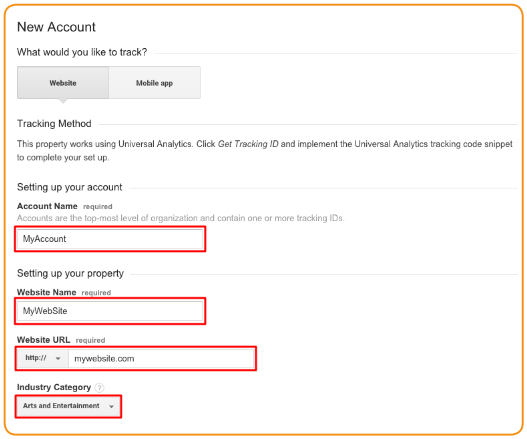Click into the mywebsite.com URL field
The image size is (527, 439).
coord(161,359)
